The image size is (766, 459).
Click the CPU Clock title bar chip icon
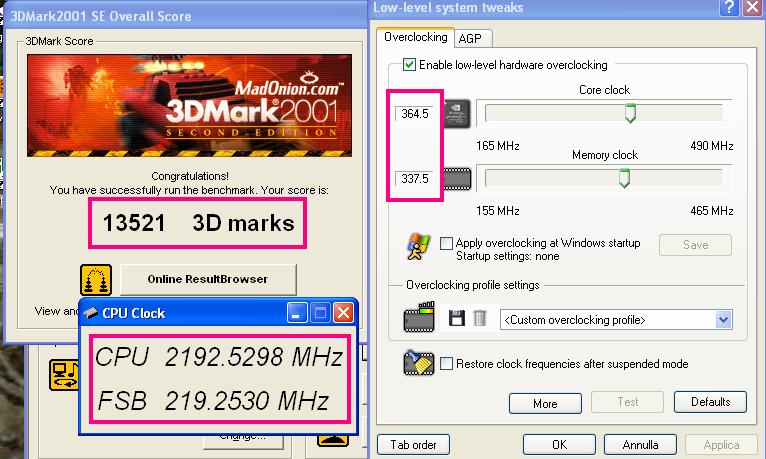click(x=90, y=313)
